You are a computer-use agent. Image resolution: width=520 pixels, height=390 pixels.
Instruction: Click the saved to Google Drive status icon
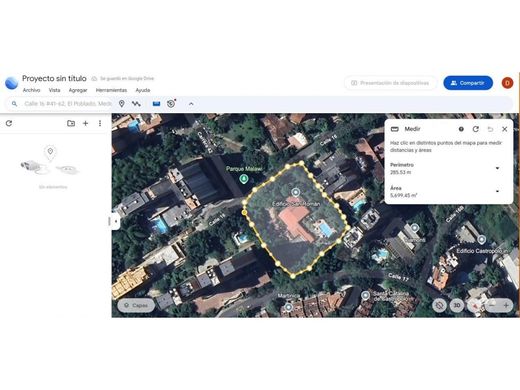tap(94, 79)
